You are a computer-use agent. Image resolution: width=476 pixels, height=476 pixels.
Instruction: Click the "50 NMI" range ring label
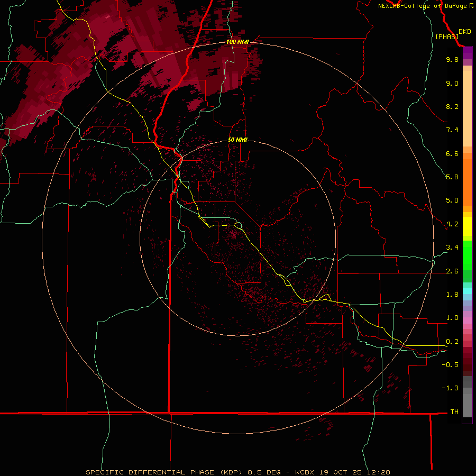pos(237,140)
